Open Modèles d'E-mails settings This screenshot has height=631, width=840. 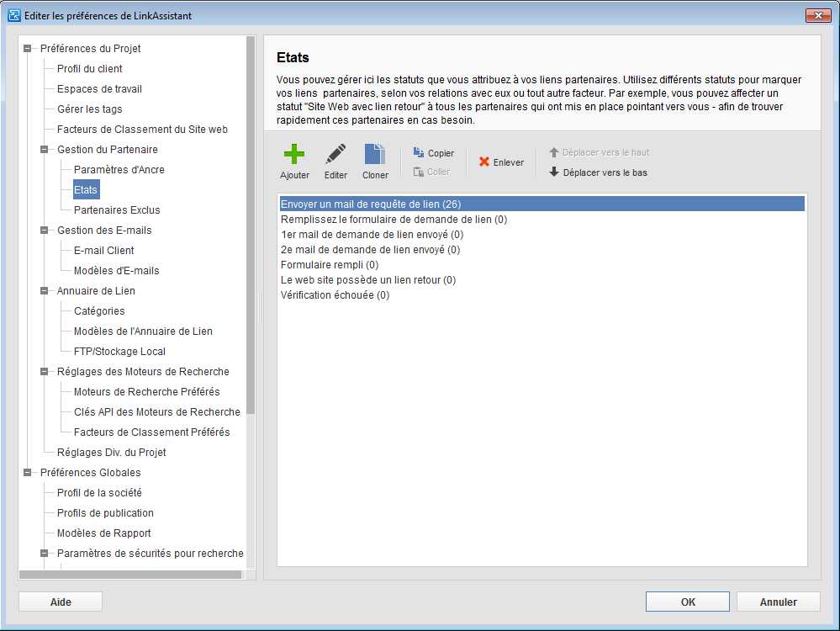point(116,271)
